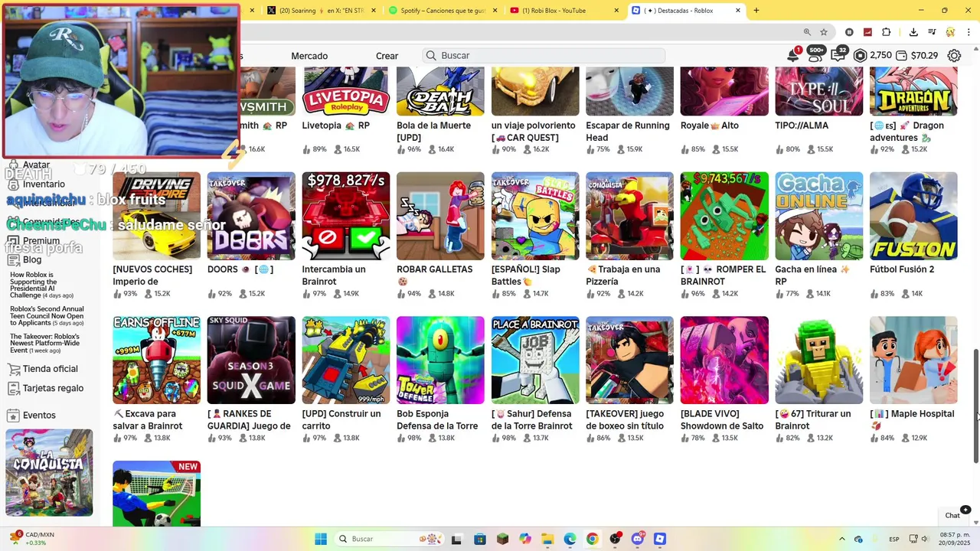Open the Crear menu item
The image size is (980, 551).
coord(387,56)
